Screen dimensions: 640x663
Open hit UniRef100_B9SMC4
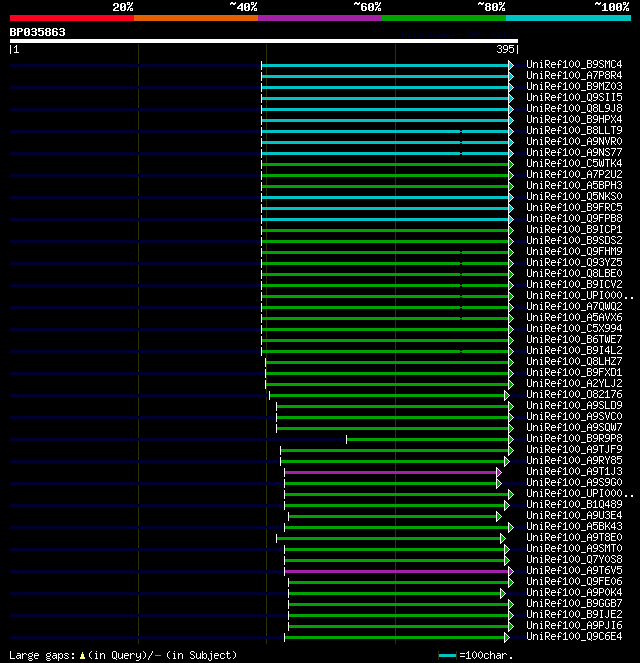coord(574,64)
